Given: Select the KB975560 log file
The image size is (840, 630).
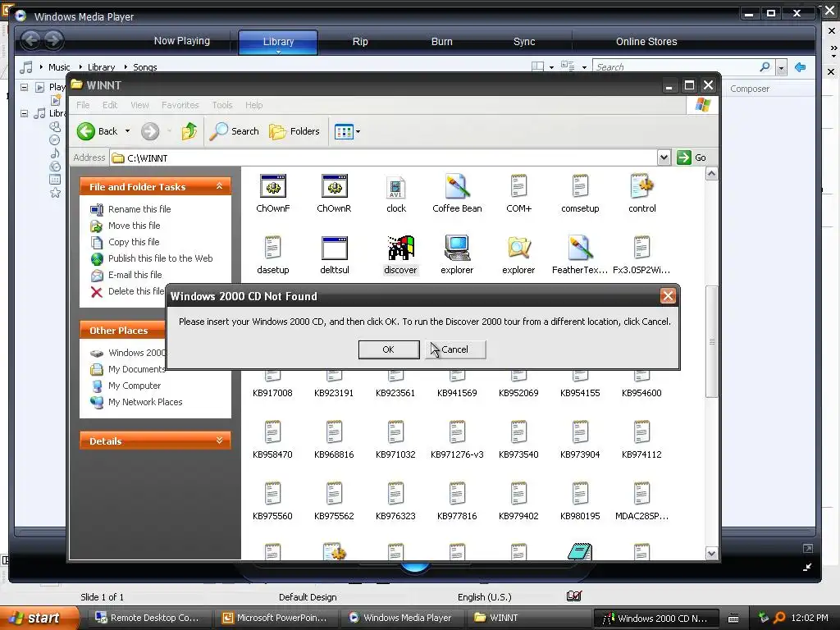Looking at the screenshot, I should pos(273,494).
